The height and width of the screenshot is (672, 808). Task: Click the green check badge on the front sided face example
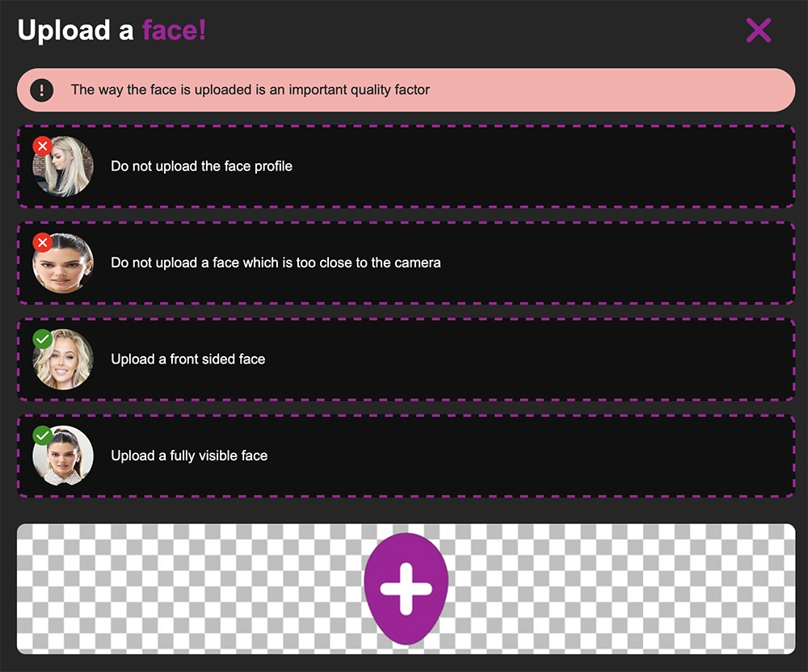(x=43, y=339)
